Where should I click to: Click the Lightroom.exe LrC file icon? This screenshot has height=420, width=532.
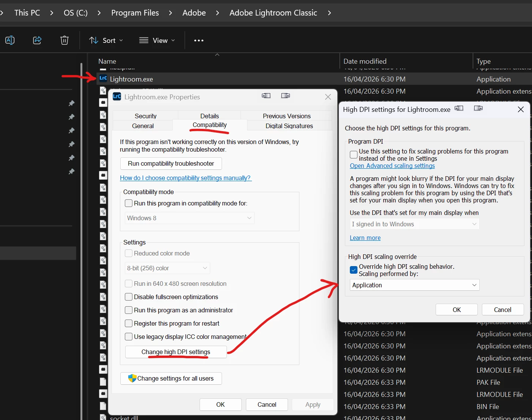click(103, 78)
